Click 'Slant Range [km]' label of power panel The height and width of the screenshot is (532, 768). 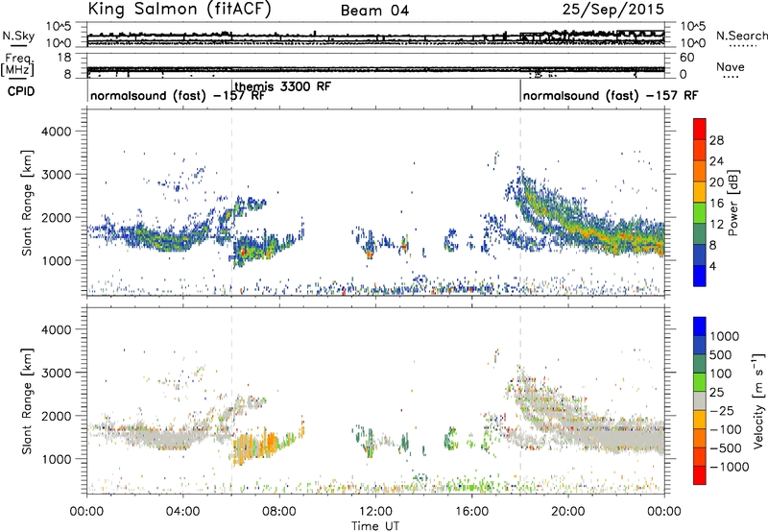coord(27,203)
